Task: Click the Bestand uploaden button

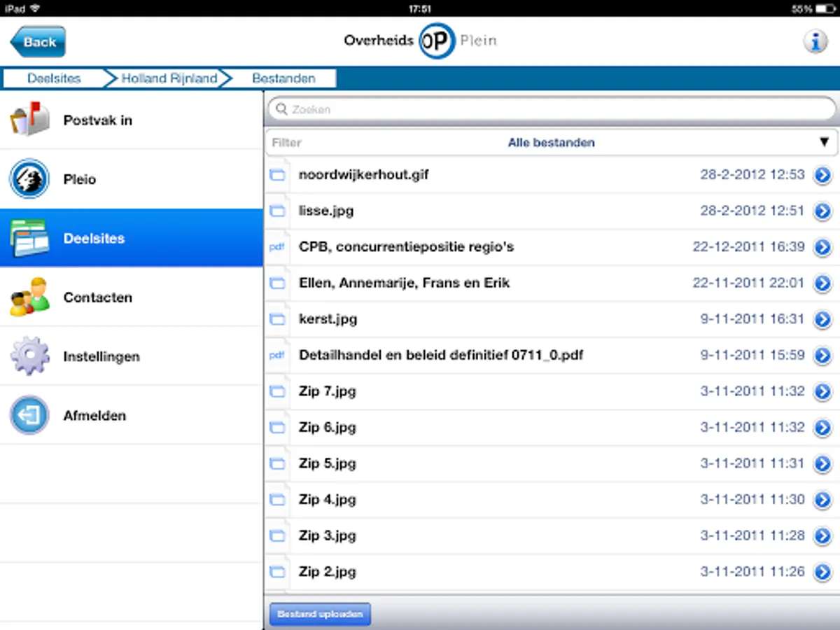Action: pos(320,614)
